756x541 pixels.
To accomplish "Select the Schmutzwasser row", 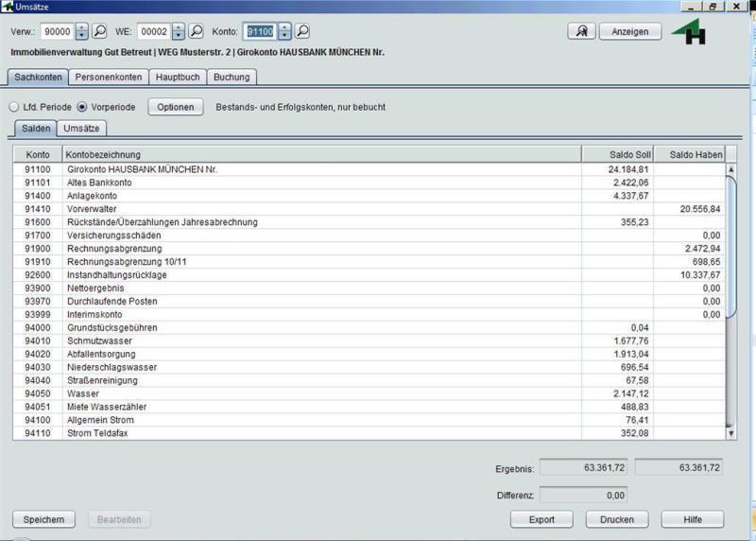I will [x=369, y=340].
